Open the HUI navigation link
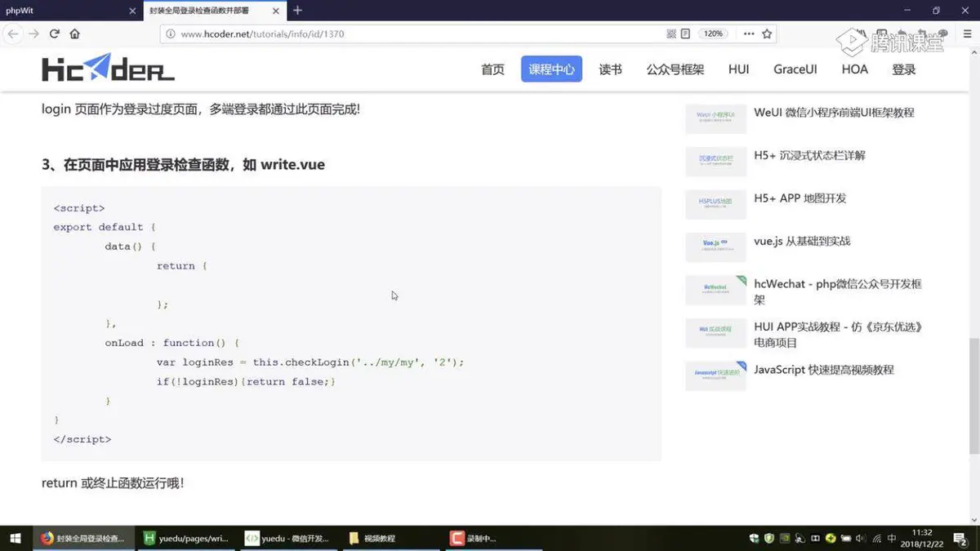 (x=738, y=69)
